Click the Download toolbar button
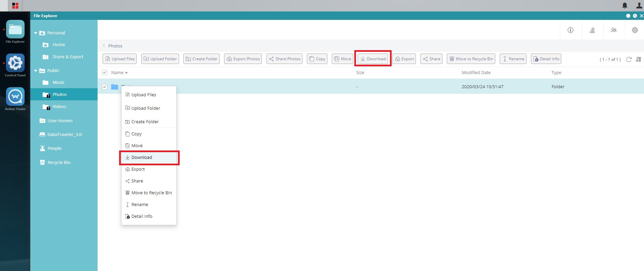 373,59
